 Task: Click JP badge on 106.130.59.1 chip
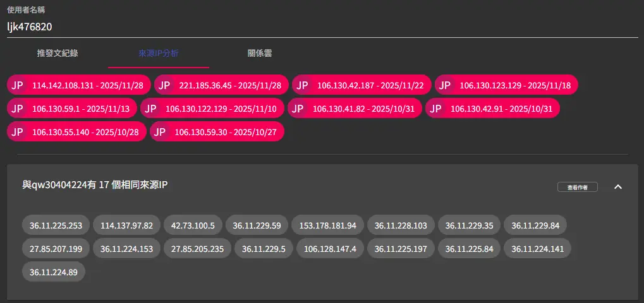[17, 109]
